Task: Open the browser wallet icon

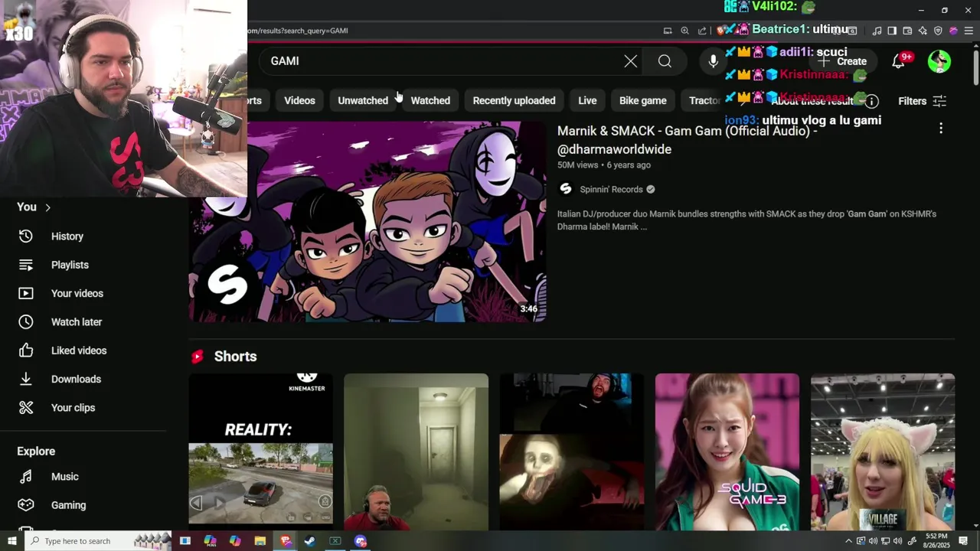Action: (x=907, y=31)
